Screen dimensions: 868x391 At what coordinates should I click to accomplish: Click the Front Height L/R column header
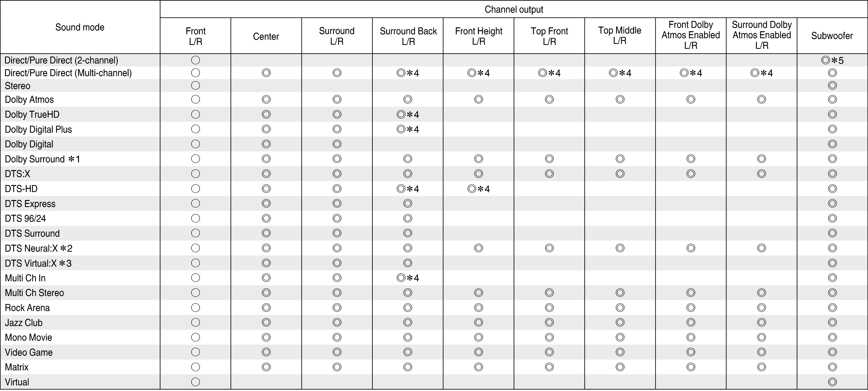click(479, 36)
